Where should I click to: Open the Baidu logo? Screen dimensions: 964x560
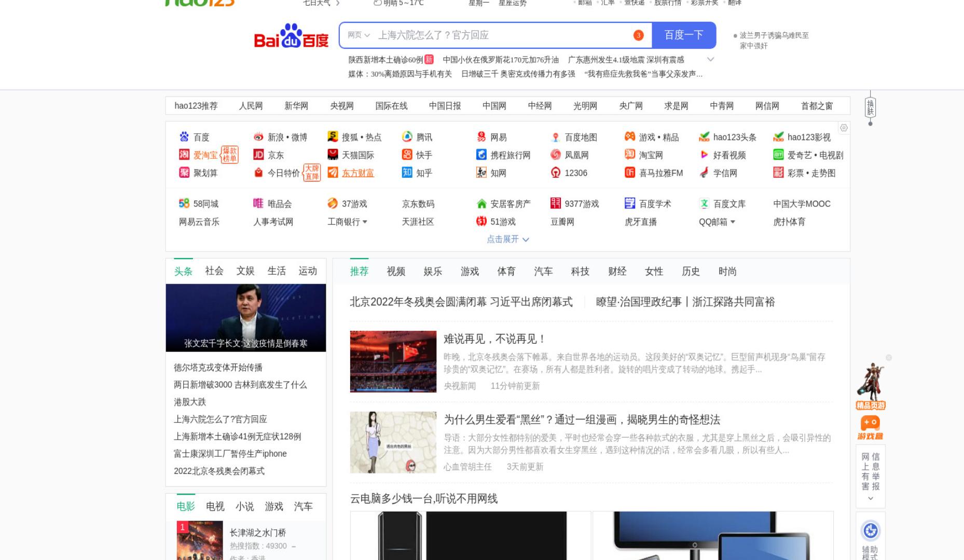(x=291, y=36)
